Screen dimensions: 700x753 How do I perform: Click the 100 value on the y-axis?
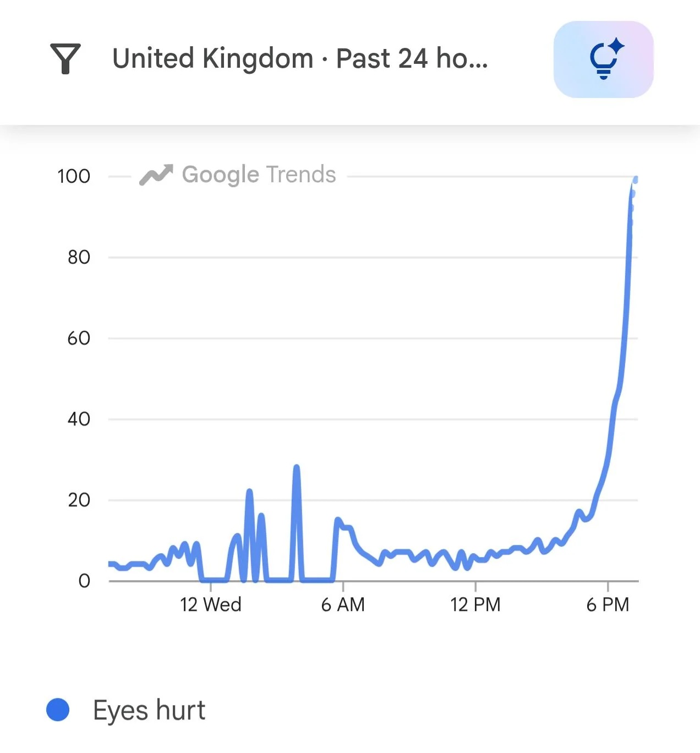pyautogui.click(x=74, y=176)
